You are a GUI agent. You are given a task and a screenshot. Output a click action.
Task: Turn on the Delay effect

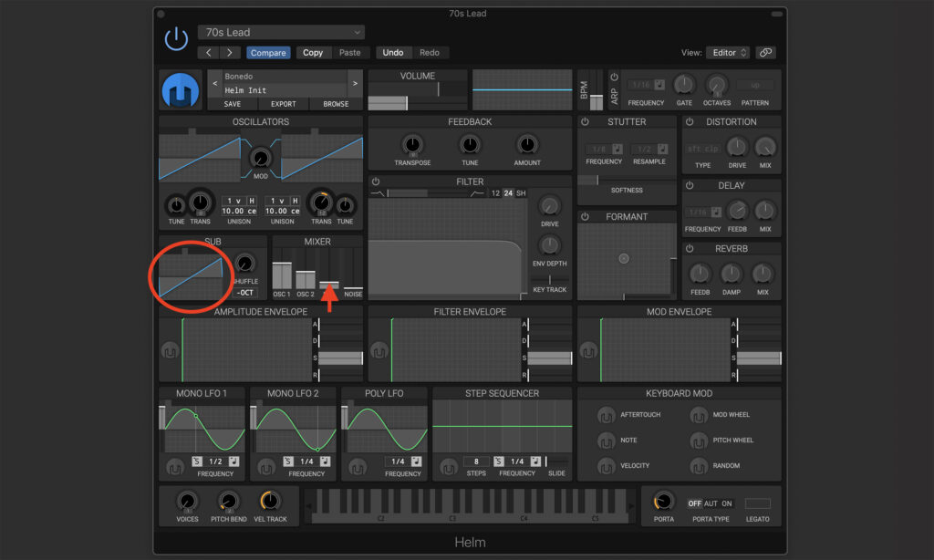pos(690,185)
